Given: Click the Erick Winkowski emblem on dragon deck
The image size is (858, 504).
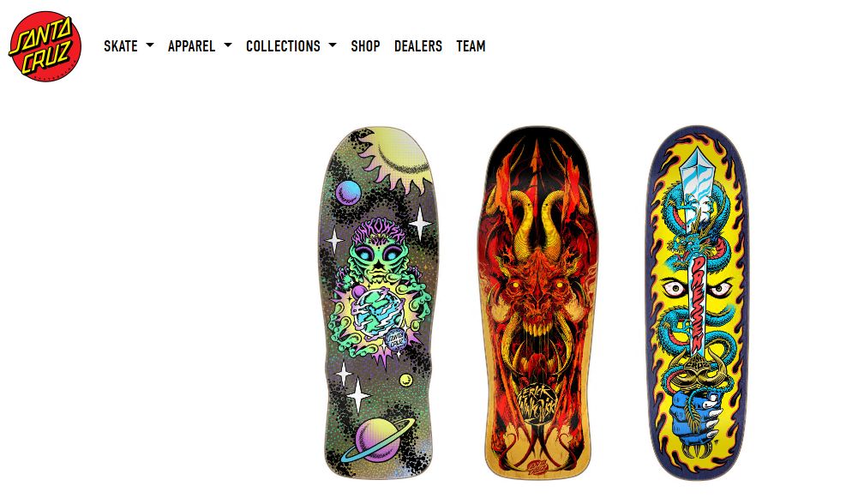Looking at the screenshot, I should [538, 405].
